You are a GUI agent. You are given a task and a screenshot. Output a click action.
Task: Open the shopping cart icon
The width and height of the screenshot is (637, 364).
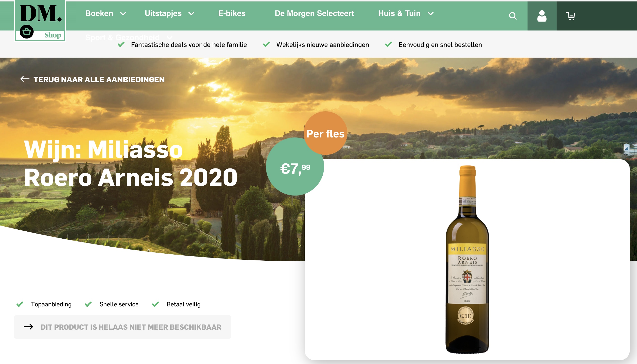pos(570,16)
